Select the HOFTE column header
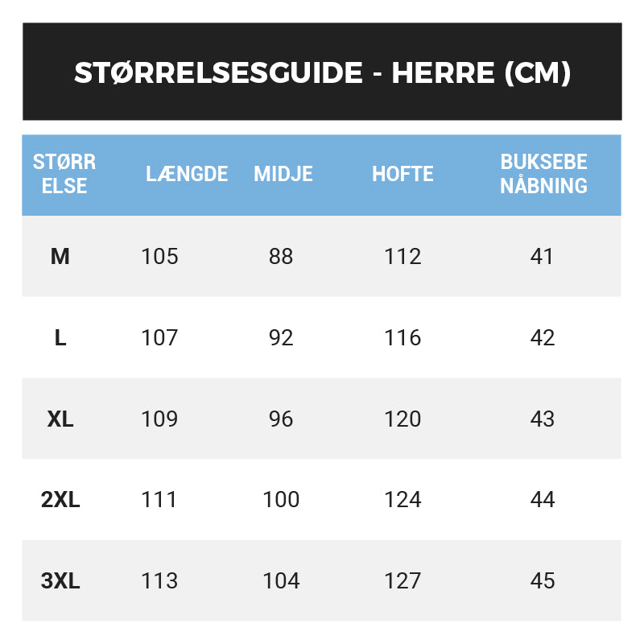Image resolution: width=644 pixels, height=644 pixels. 402,174
